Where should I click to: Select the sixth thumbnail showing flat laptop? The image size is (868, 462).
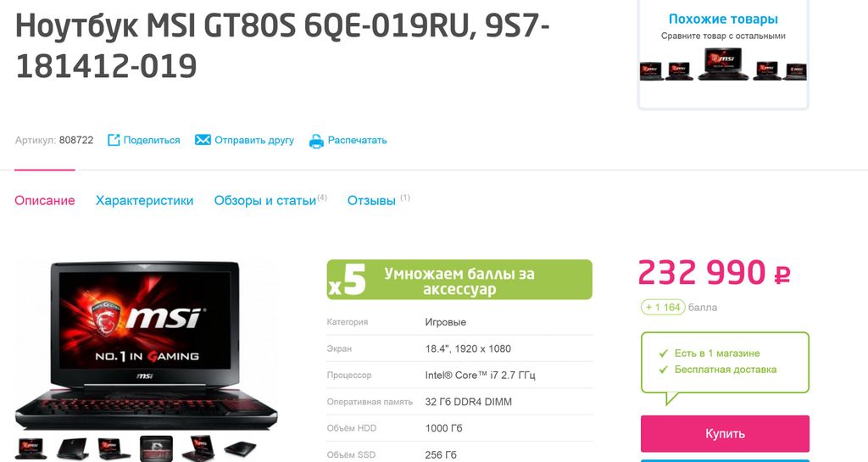[x=240, y=448]
